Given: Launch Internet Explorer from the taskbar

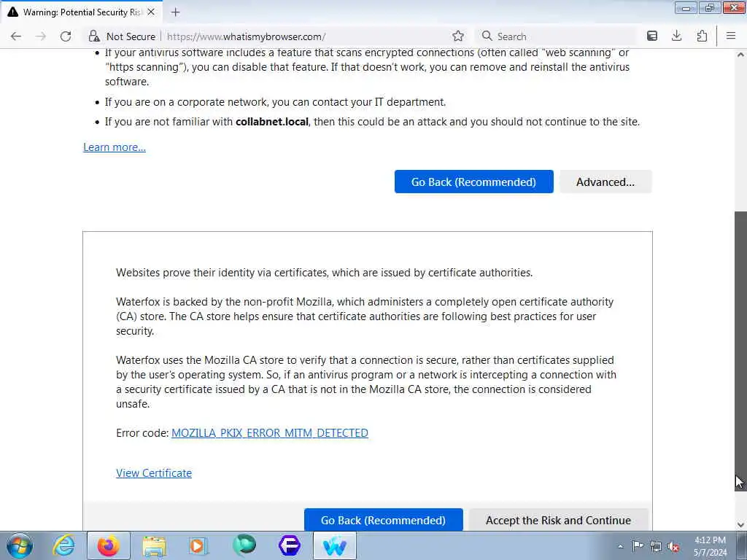Looking at the screenshot, I should (64, 545).
